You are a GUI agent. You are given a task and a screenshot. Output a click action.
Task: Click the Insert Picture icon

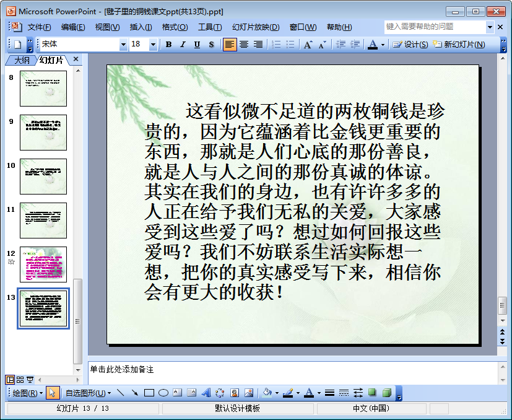tap(248, 393)
